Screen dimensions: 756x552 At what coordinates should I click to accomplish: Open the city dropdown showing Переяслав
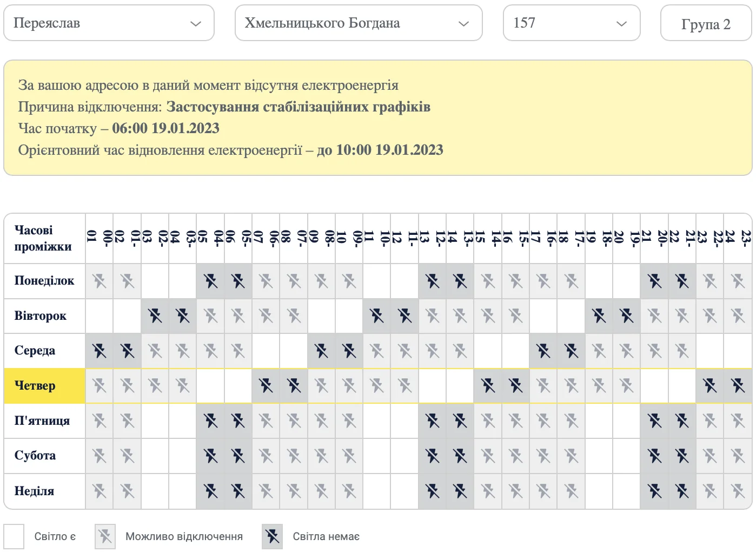(108, 23)
